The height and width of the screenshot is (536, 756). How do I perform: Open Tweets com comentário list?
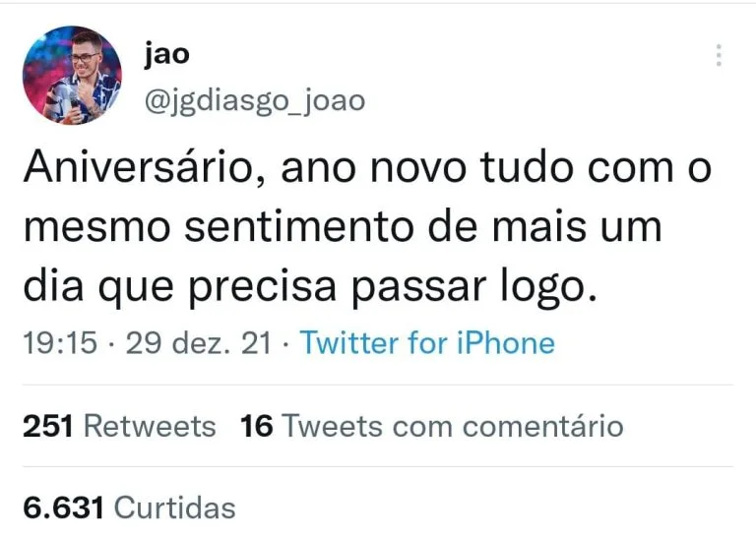pos(453,427)
